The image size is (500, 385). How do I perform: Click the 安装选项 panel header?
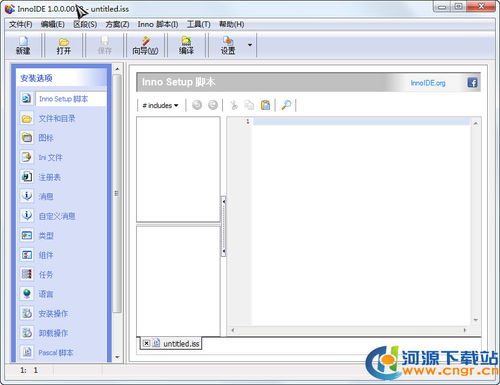(x=61, y=78)
